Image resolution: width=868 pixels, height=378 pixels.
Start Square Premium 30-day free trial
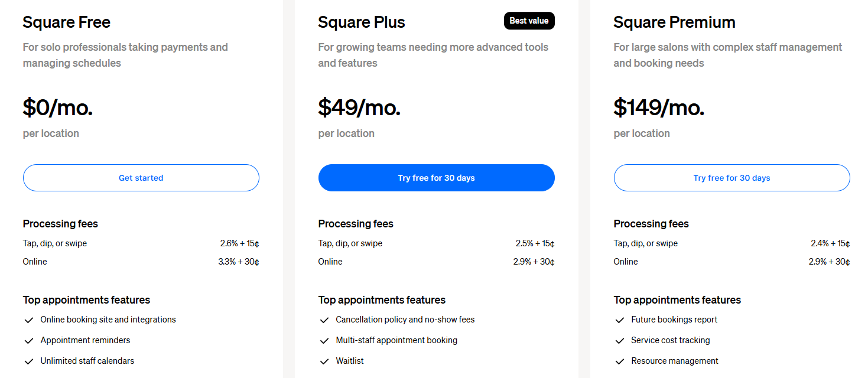tap(732, 178)
